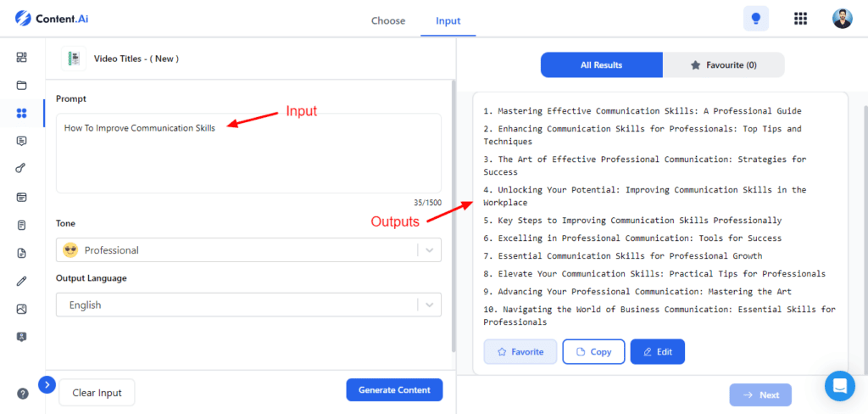Copy the generated results
Screen dimensions: 868x414
(593, 351)
